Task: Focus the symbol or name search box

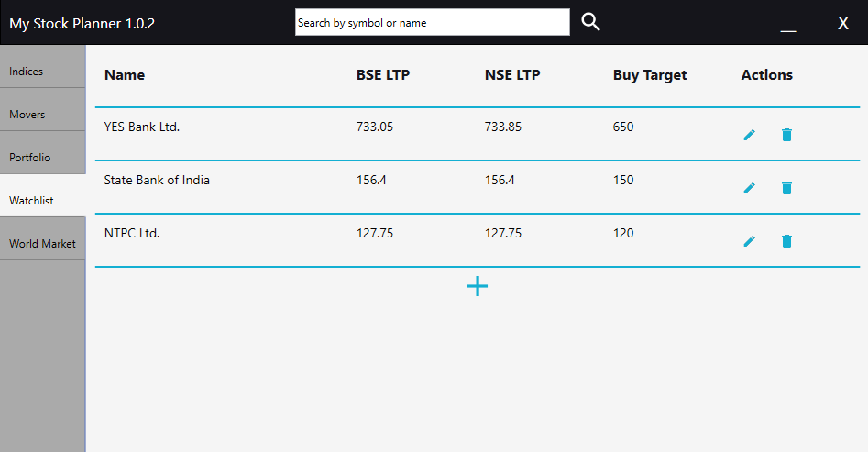Action: point(432,23)
